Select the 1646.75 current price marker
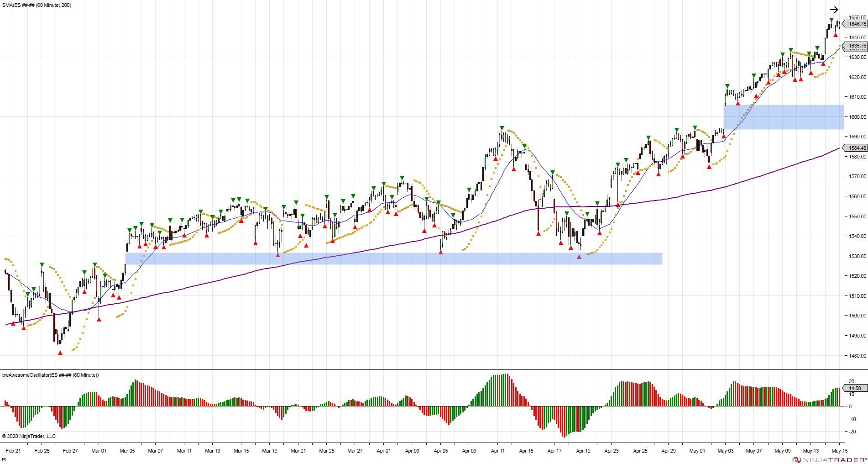Viewport: 868px width, 464px height. [x=856, y=24]
